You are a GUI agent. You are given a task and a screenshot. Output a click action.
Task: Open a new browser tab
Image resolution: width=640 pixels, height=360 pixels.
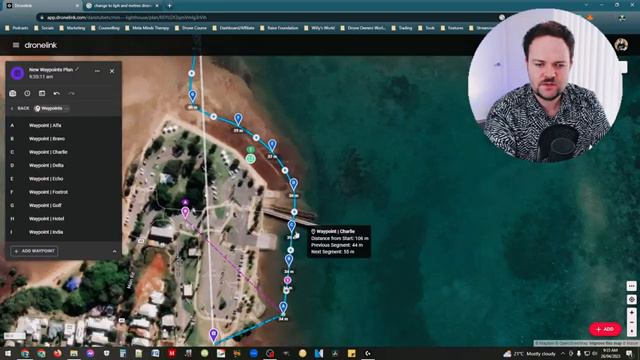click(169, 6)
